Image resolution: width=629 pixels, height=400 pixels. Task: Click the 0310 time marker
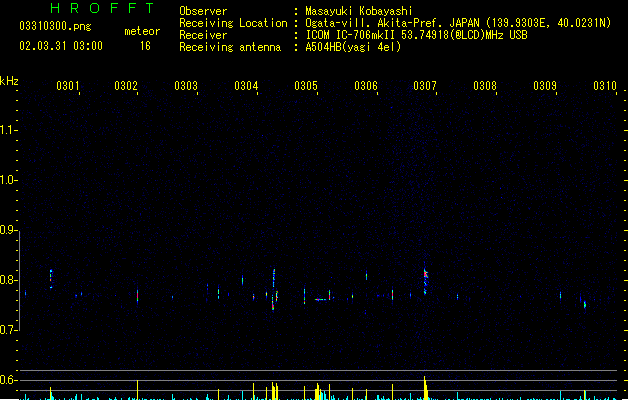605,86
